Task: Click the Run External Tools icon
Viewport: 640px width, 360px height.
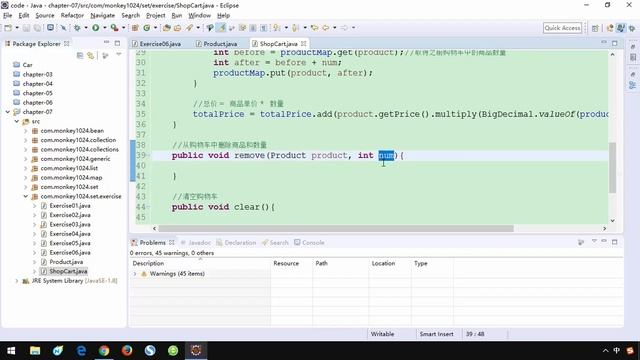Action: [114, 28]
